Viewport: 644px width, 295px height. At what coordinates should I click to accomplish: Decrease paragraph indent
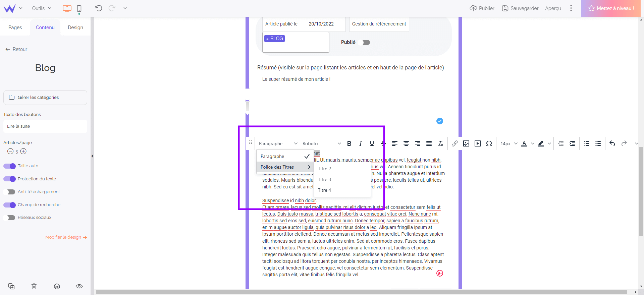(561, 143)
